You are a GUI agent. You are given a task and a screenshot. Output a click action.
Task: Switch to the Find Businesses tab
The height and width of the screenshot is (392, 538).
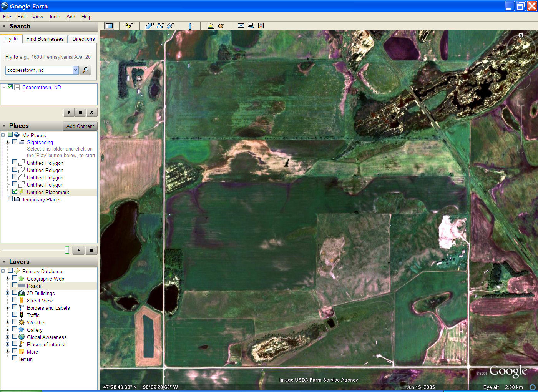[45, 39]
